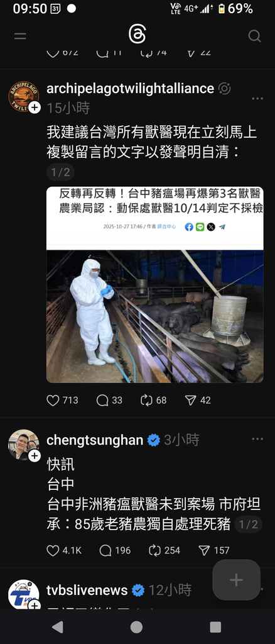Open the archipelagotwilightalliance username link

131,88
